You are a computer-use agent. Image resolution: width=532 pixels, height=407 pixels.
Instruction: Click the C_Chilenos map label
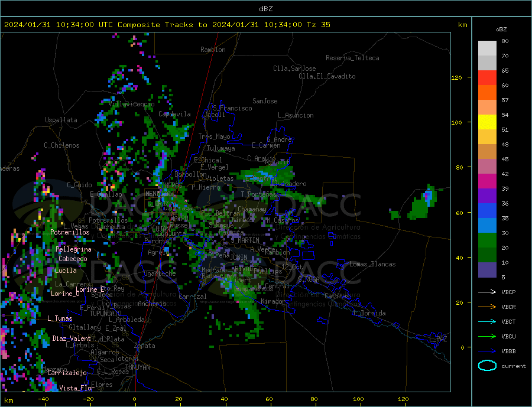[61, 145]
